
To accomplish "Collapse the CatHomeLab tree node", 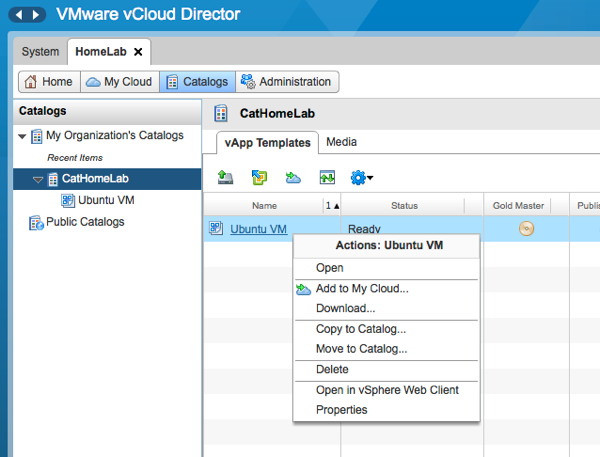I will pyautogui.click(x=38, y=179).
